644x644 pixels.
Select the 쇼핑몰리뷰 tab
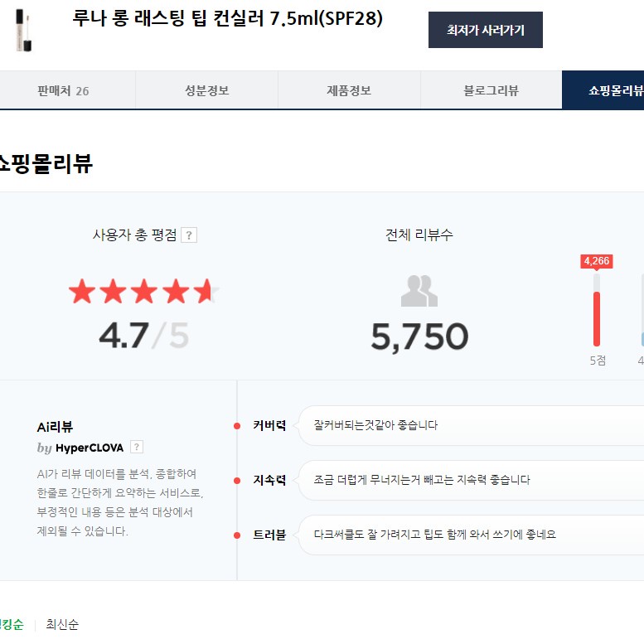click(x=612, y=90)
